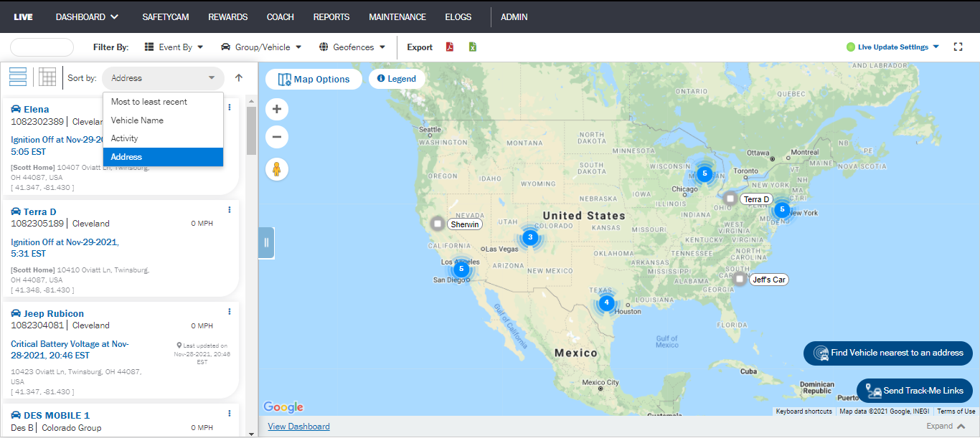Collapse the vehicle list panel handle

[x=266, y=242]
